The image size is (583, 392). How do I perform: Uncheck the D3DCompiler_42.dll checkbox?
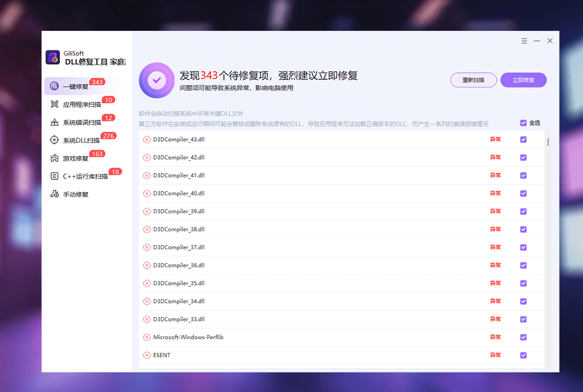[x=524, y=157]
